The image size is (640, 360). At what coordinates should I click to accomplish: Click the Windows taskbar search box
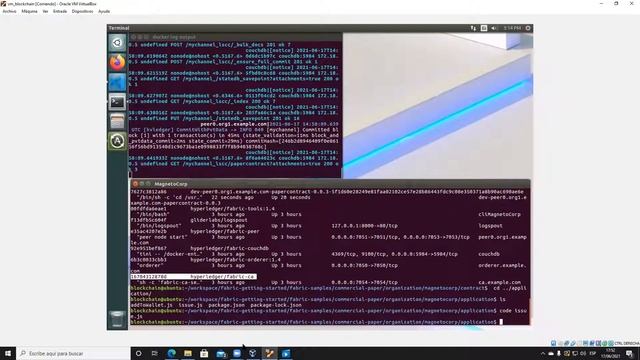[73, 353]
